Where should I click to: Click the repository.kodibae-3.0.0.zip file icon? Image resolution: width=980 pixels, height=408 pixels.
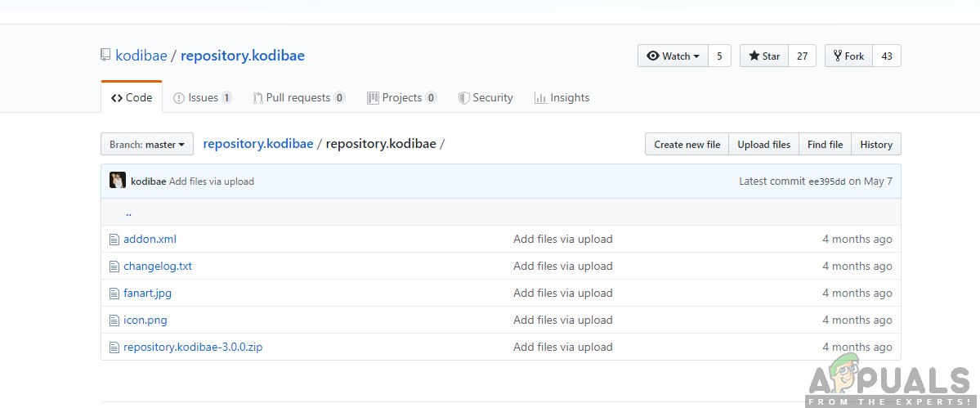point(114,347)
